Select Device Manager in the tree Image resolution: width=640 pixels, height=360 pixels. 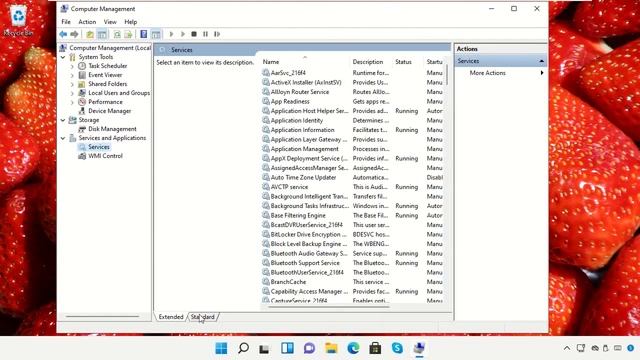tap(109, 111)
